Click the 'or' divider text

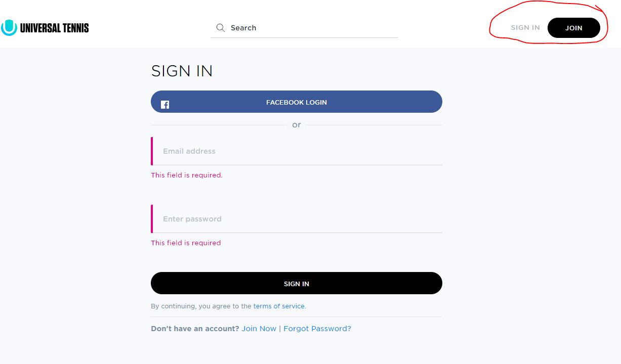pos(297,125)
